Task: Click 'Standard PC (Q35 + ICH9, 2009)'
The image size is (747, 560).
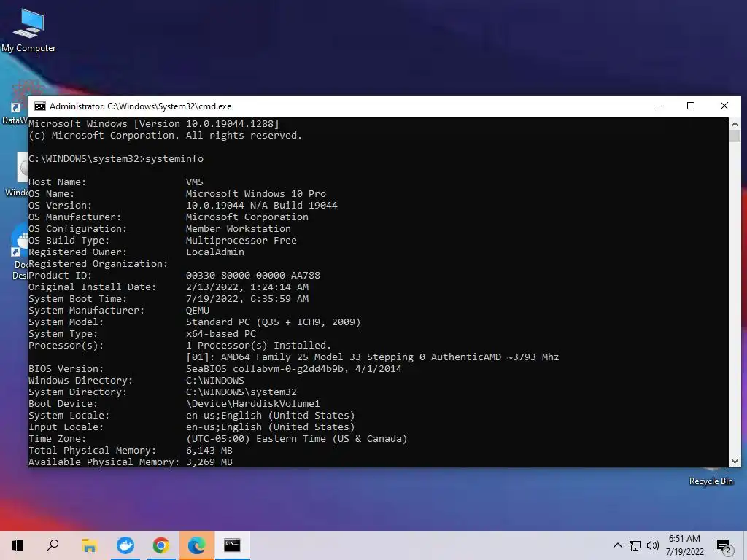Action: pos(274,322)
